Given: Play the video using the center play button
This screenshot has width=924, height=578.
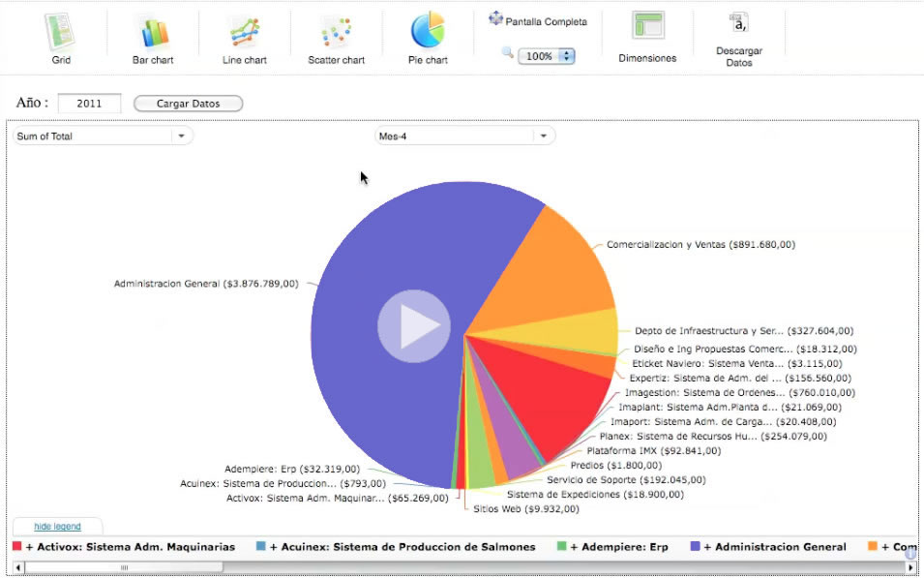Looking at the screenshot, I should click(x=414, y=325).
